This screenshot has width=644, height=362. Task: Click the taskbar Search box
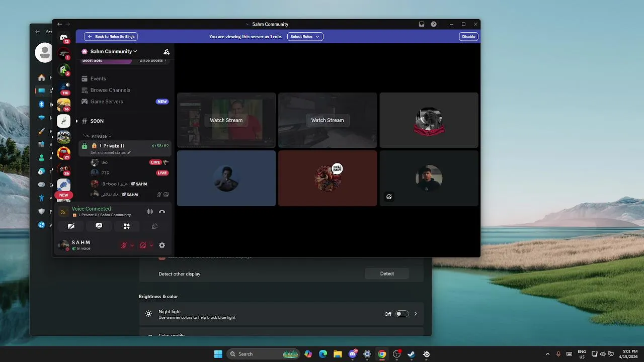[264, 354]
